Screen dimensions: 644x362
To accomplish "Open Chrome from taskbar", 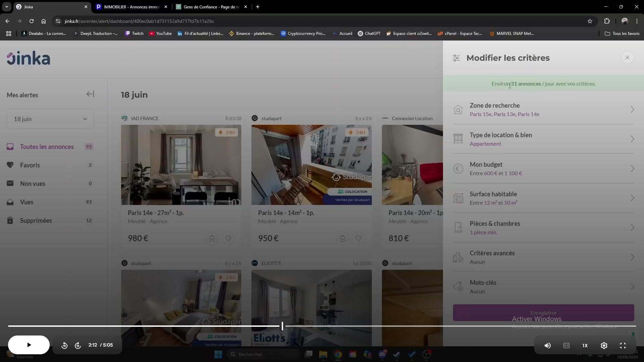I will pos(338,354).
